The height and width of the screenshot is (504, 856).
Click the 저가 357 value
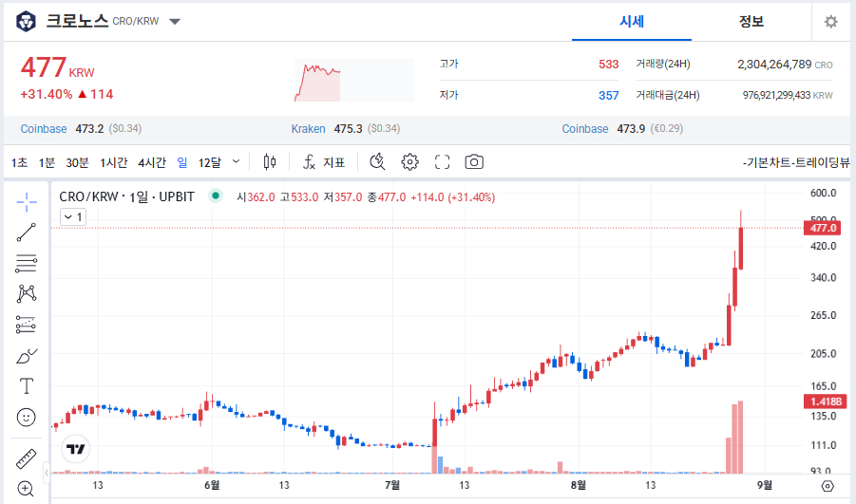coord(609,96)
